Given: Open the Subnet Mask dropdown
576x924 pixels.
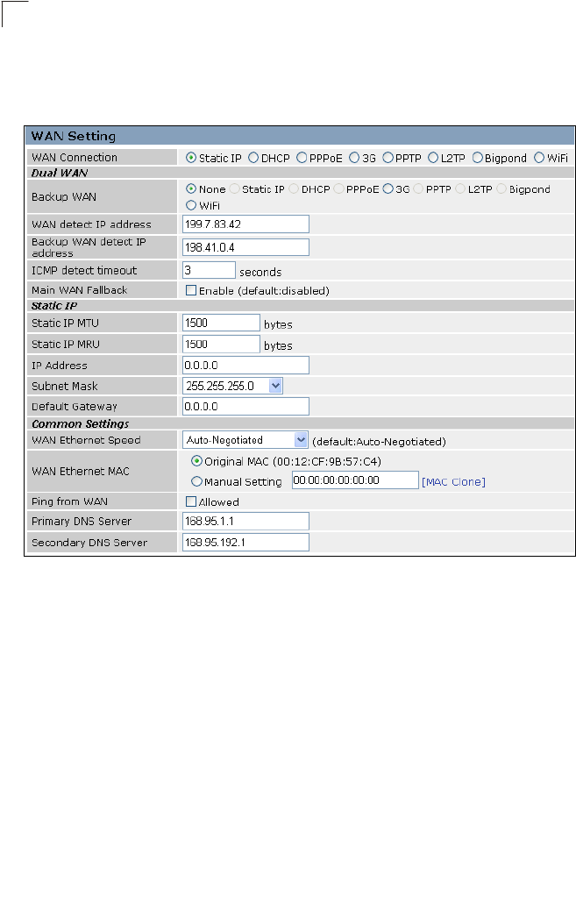Looking at the screenshot, I should pos(233,386).
